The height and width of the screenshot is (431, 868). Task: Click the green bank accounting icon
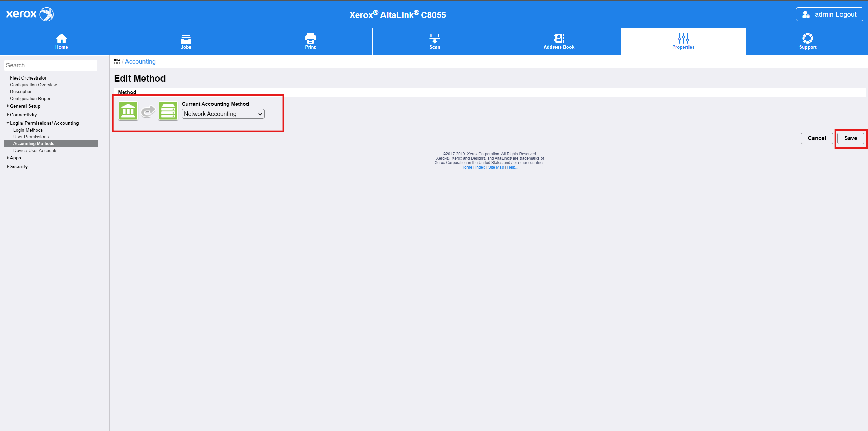click(x=128, y=111)
